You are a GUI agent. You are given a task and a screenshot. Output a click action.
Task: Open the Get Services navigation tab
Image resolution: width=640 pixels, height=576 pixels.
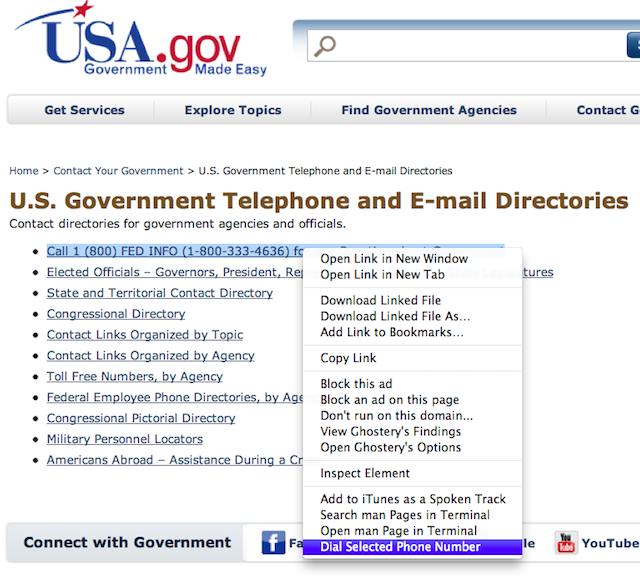[x=84, y=110]
